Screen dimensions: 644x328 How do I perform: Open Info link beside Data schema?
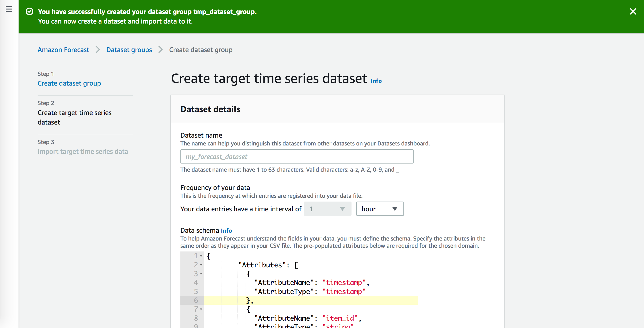(226, 230)
